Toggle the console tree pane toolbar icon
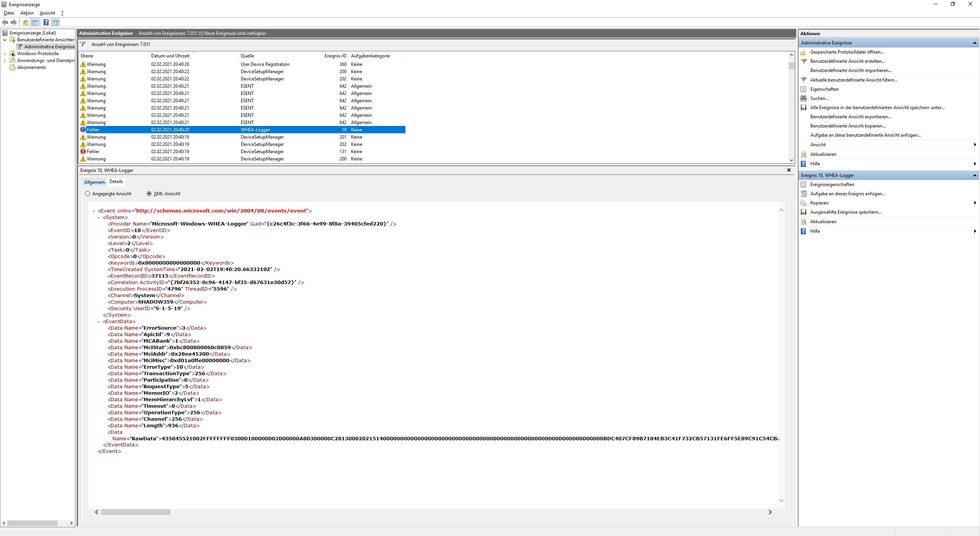Image resolution: width=980 pixels, height=536 pixels. [x=35, y=22]
